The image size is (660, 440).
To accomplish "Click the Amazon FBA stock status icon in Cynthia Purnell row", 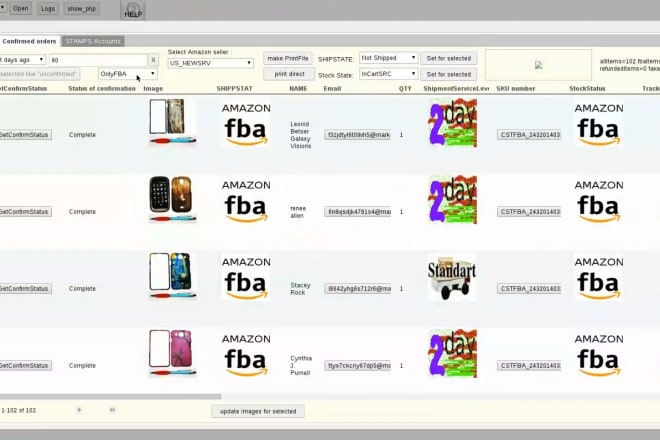I will click(599, 355).
